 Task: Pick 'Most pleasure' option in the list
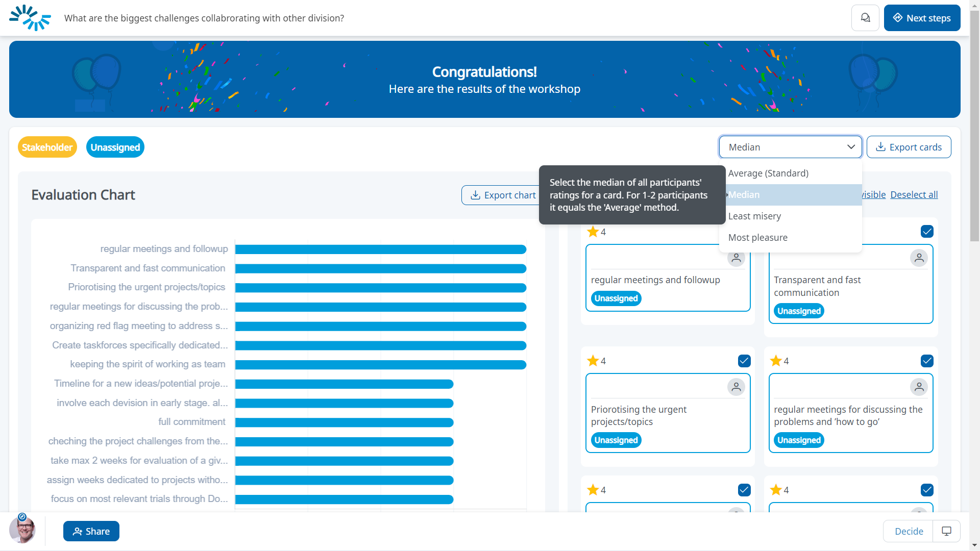pos(757,238)
